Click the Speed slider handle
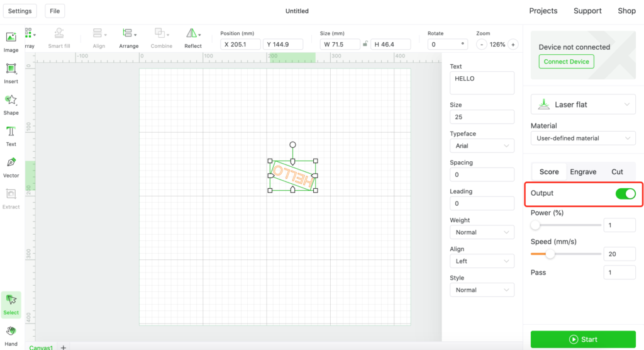The width and height of the screenshot is (644, 350). pyautogui.click(x=550, y=254)
